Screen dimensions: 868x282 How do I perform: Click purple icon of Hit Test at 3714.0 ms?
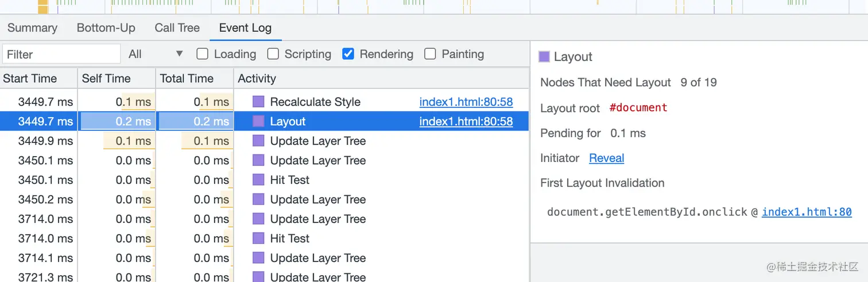(259, 238)
